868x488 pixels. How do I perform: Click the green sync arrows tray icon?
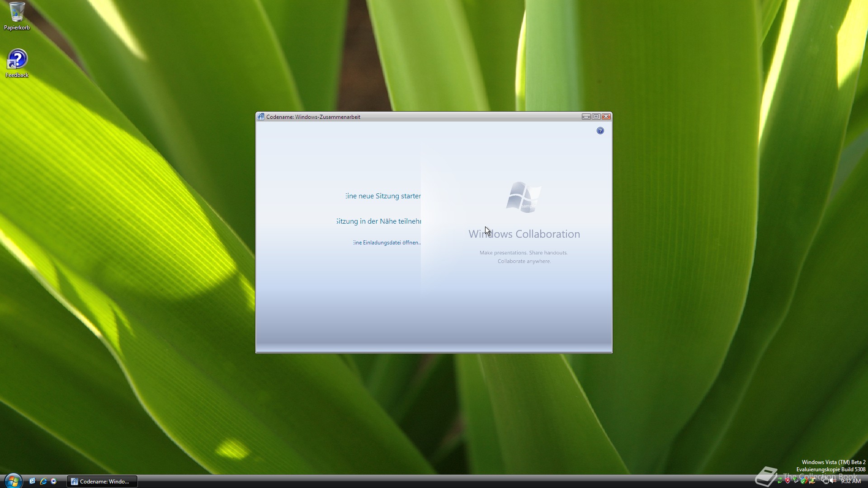click(780, 480)
